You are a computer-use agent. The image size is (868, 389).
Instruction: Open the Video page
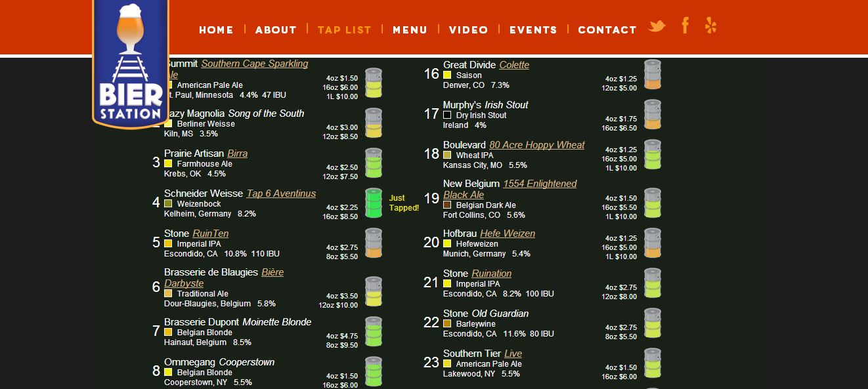pos(468,30)
